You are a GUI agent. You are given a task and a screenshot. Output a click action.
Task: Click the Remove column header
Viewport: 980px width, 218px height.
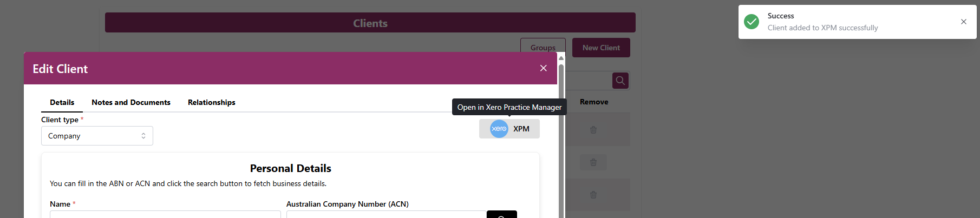[594, 102]
